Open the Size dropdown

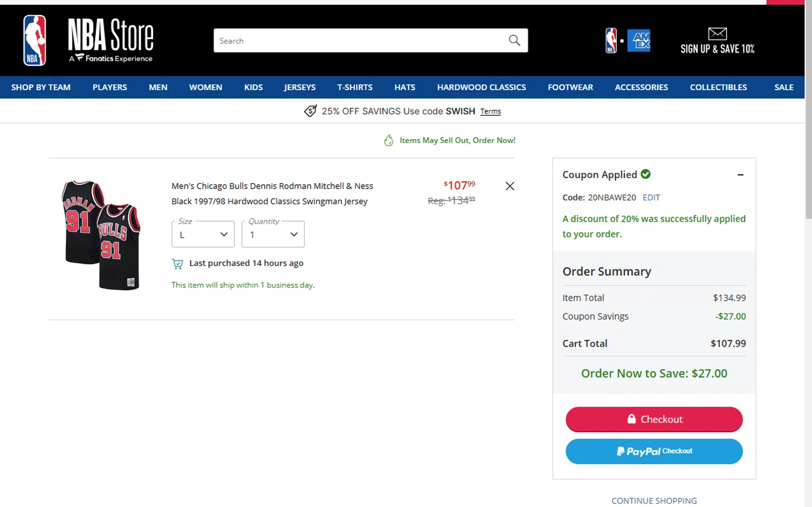[x=203, y=234]
